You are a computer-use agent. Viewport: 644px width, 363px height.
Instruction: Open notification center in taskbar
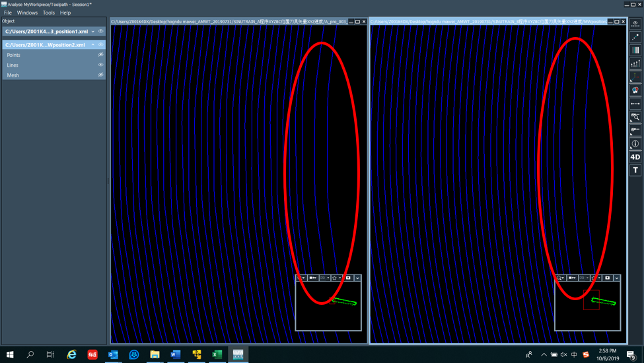coord(631,355)
